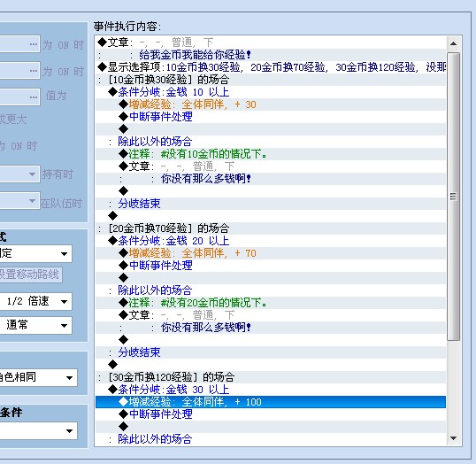This screenshot has height=464, width=476.
Task: Select 条件分歧:金钱 10 以上 line
Action: 271,92
